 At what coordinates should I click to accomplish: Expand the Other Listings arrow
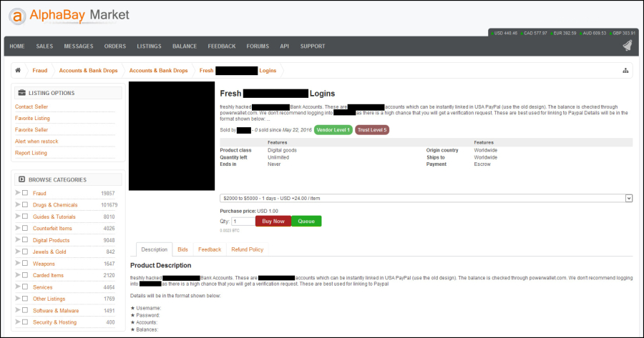tap(18, 298)
